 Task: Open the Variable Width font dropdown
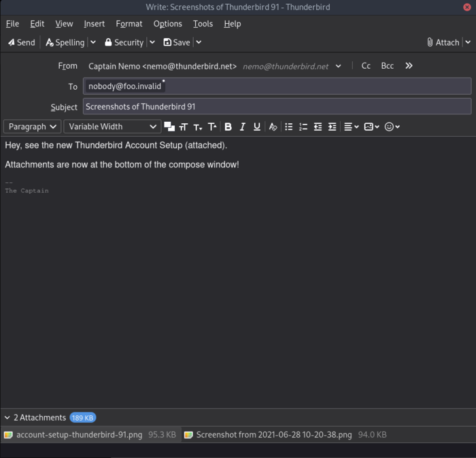(112, 127)
